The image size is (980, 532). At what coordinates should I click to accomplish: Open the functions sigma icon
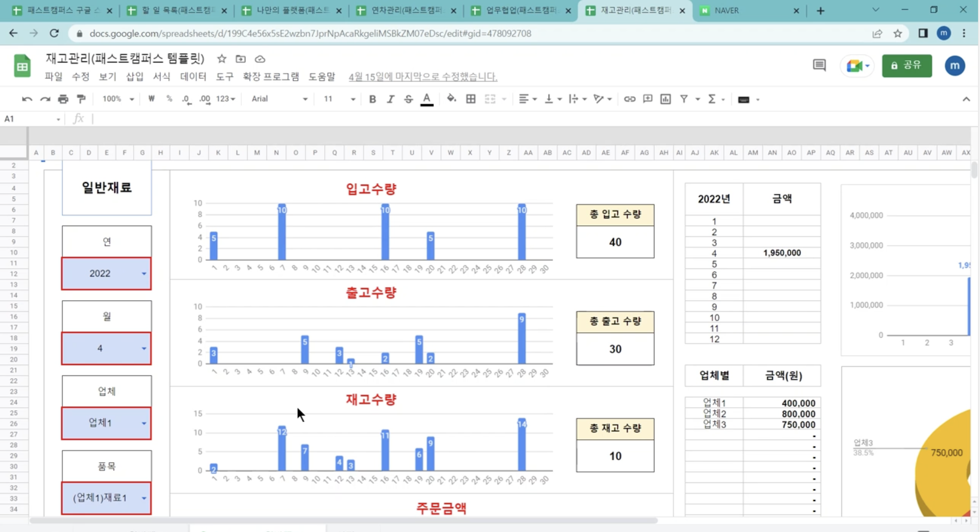click(712, 99)
